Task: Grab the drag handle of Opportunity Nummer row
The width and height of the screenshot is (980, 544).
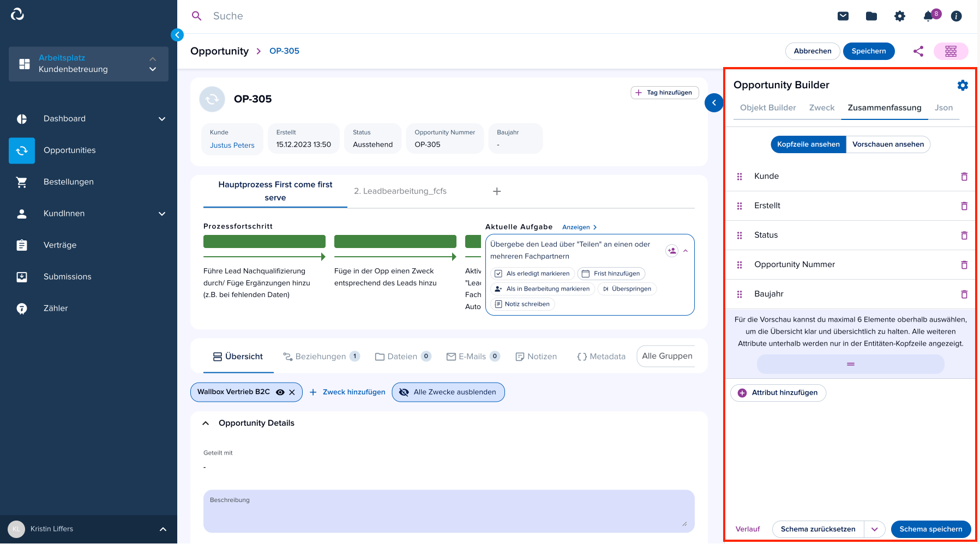Action: [739, 264]
